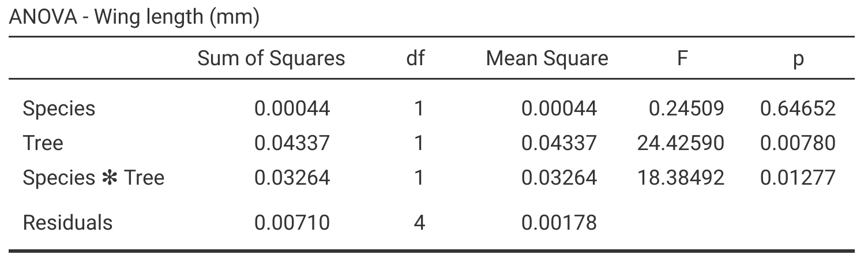Image resolution: width=868 pixels, height=262 pixels.
Task: Select the Tree row label
Action: click(43, 143)
